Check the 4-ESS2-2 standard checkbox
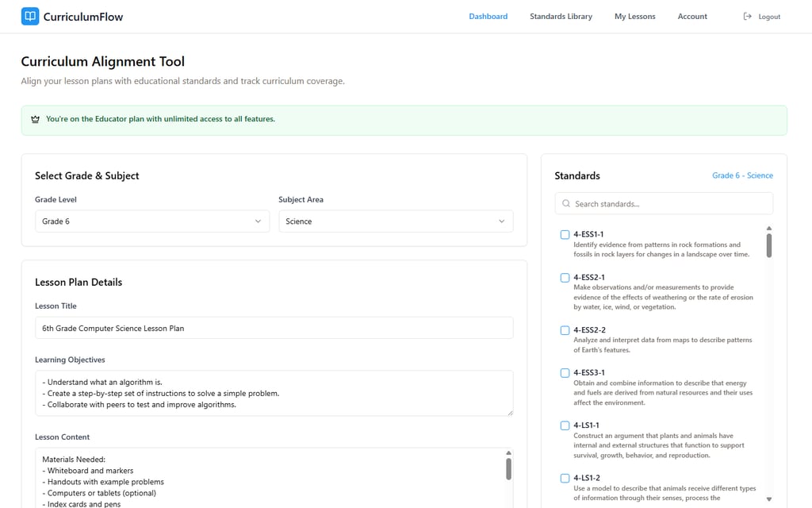Image resolution: width=812 pixels, height=508 pixels. pyautogui.click(x=565, y=330)
